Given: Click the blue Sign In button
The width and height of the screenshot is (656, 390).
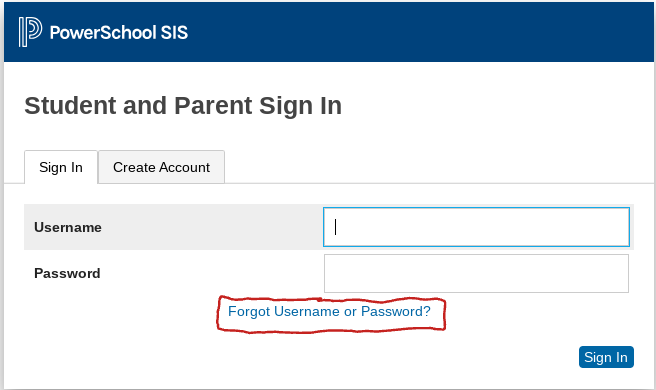Looking at the screenshot, I should (x=606, y=357).
